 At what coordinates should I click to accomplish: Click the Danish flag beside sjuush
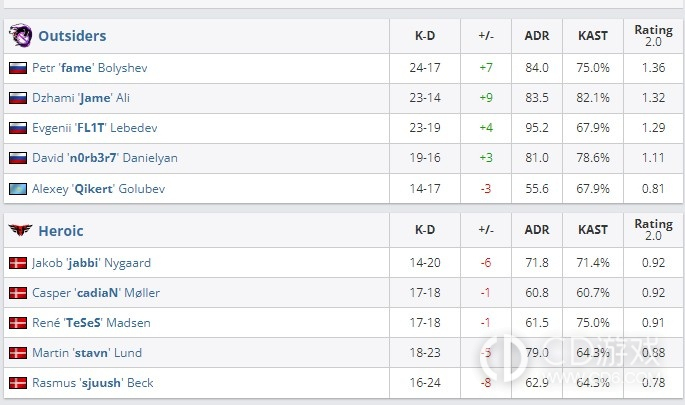(x=18, y=383)
